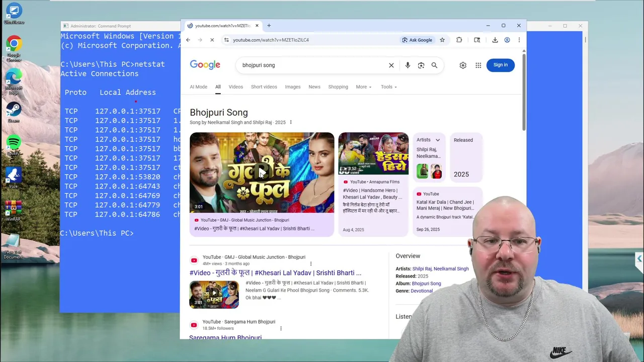Click the Neelkamal Singh artist link in Overview

pyautogui.click(x=451, y=268)
